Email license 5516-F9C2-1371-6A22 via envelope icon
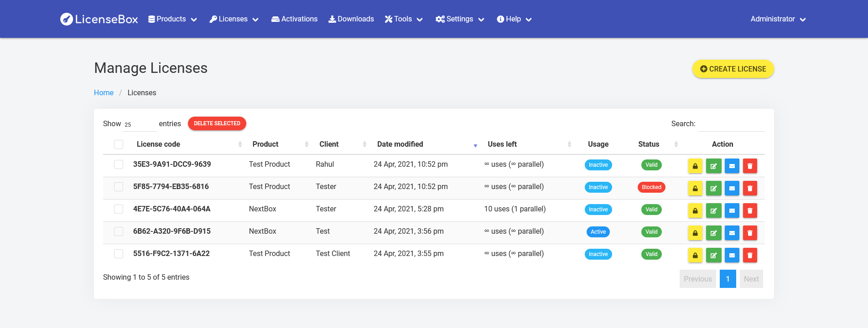This screenshot has height=328, width=868. (732, 255)
